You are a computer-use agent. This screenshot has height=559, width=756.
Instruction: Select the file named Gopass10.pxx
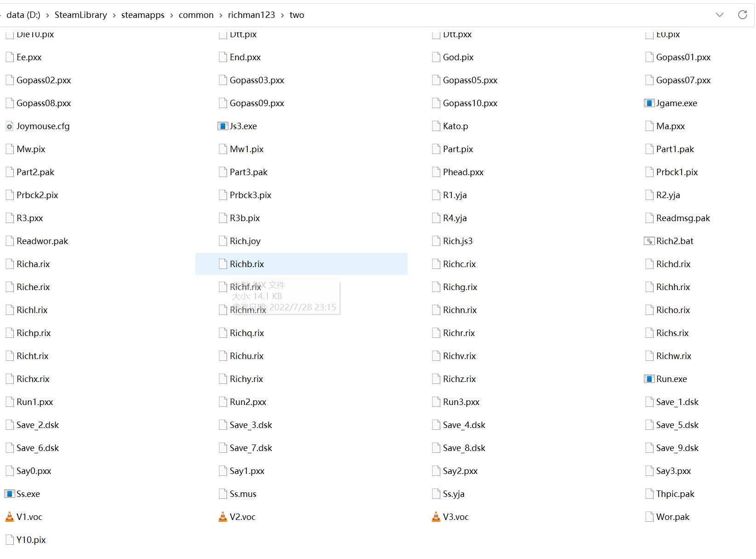point(470,103)
